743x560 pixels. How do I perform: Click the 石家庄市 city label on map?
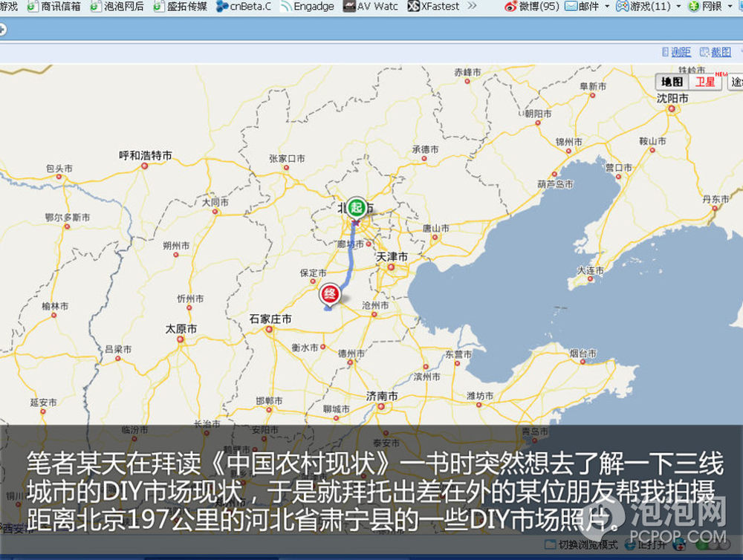click(270, 319)
